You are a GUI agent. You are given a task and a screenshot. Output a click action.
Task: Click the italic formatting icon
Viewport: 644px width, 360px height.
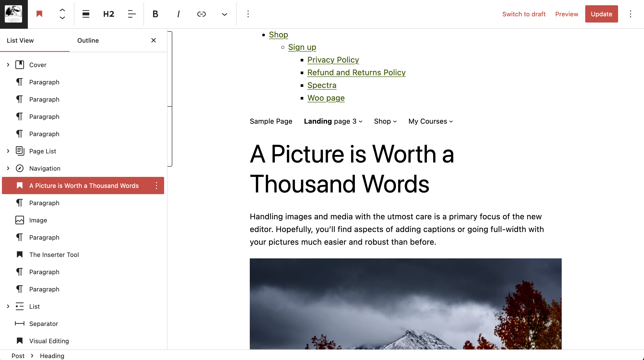(178, 14)
